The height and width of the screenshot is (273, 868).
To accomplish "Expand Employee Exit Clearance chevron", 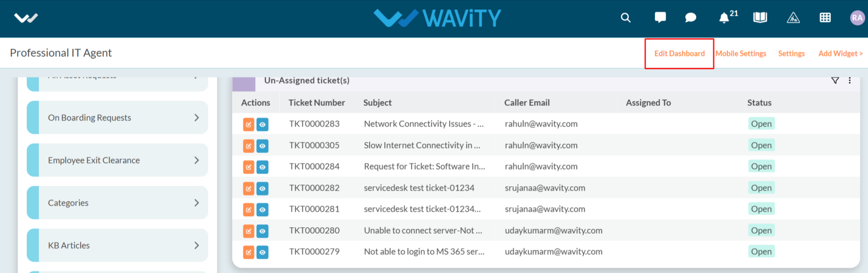I will tap(197, 160).
